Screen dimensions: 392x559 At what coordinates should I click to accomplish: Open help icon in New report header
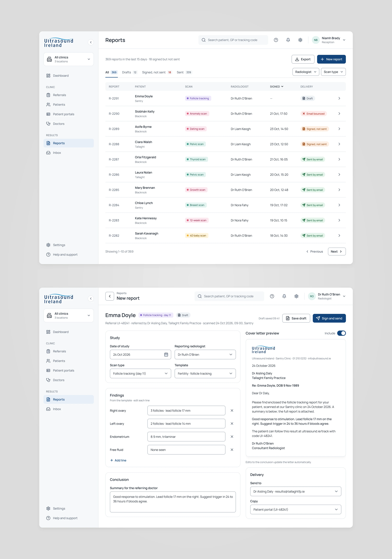(272, 296)
